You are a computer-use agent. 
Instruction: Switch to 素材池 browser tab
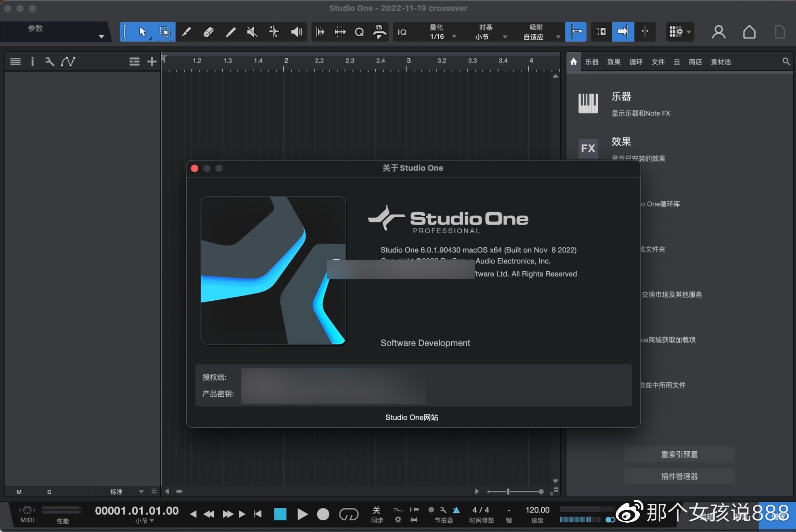pos(721,62)
